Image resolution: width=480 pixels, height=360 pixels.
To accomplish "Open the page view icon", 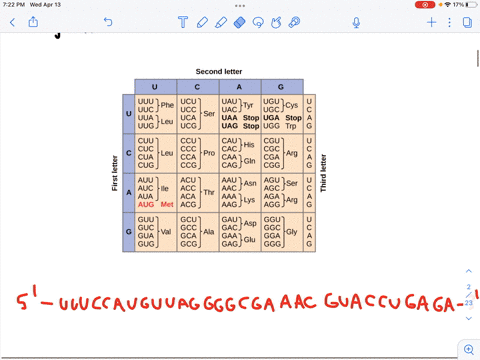I will pos(467,22).
